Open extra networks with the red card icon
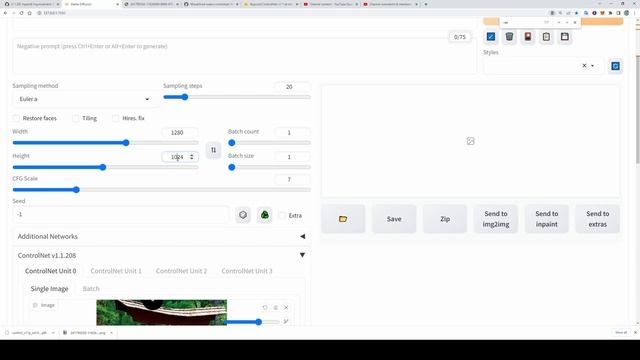Image resolution: width=640 pixels, height=360 pixels. [528, 37]
